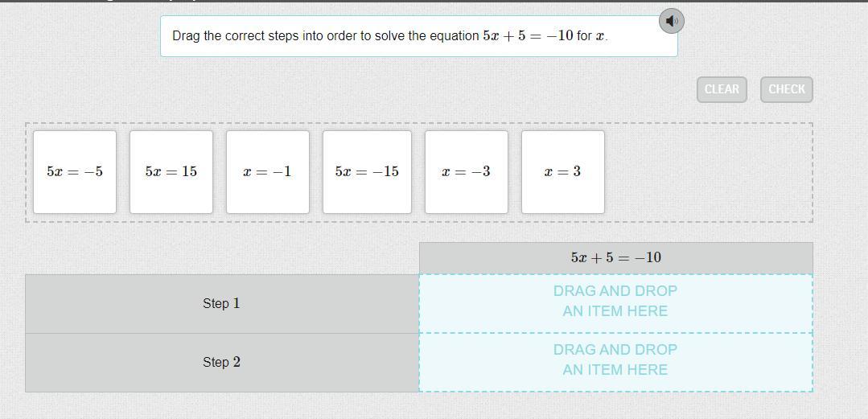
Task: Select the 5x = −5 tile
Action: [75, 172]
